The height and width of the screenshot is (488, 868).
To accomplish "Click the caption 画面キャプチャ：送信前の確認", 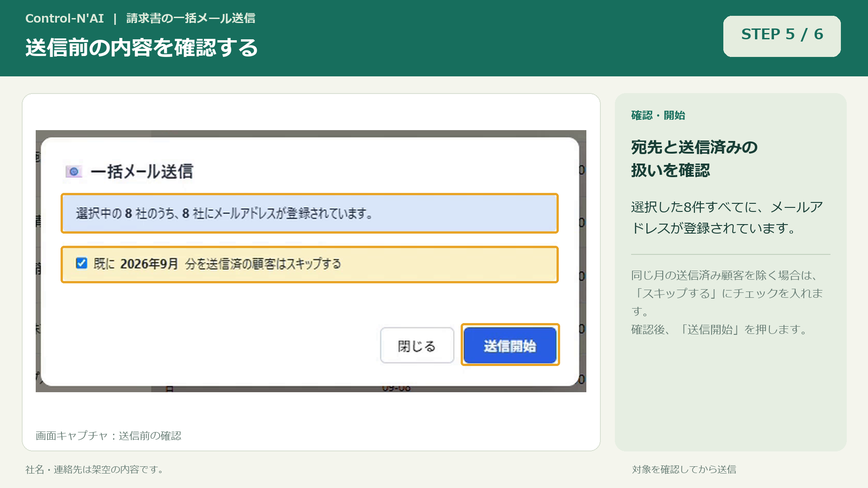I will [x=108, y=436].
